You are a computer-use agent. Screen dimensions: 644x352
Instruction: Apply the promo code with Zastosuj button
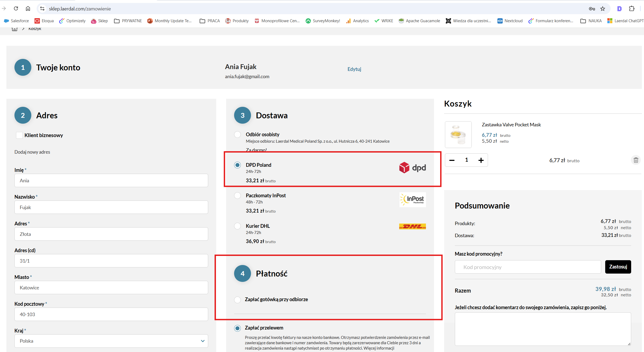coord(618,267)
